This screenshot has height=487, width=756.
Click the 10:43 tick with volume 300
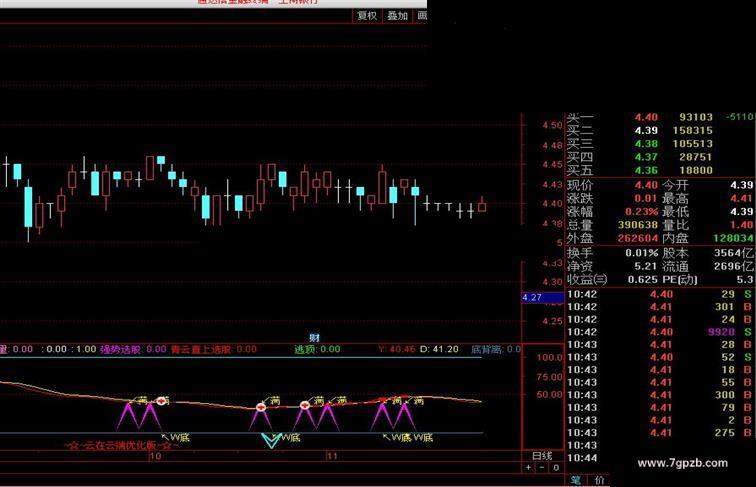660,395
